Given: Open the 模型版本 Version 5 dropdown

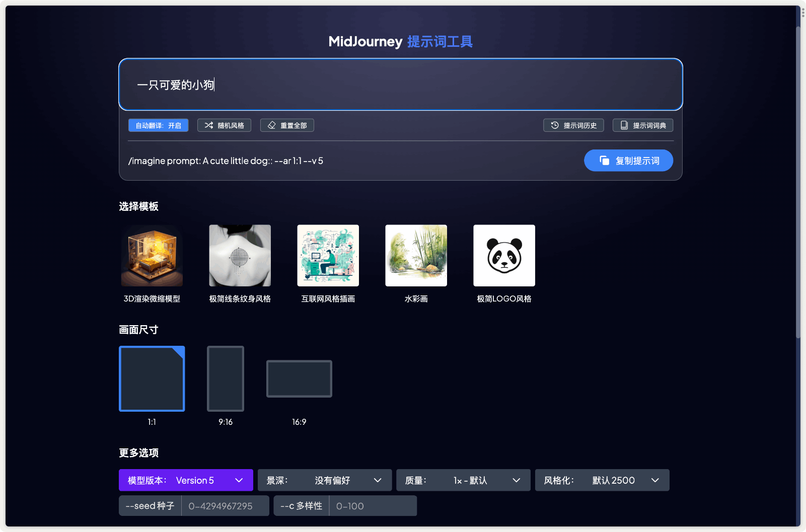Looking at the screenshot, I should [186, 480].
